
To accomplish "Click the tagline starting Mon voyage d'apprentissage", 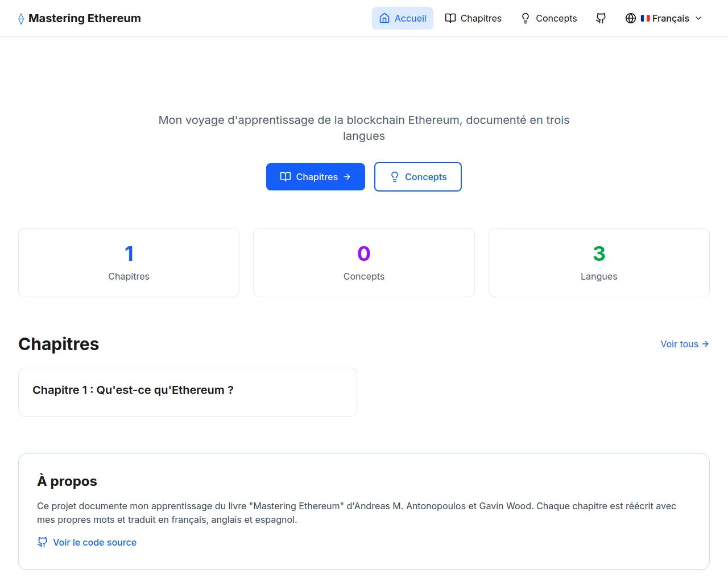I will coord(364,128).
